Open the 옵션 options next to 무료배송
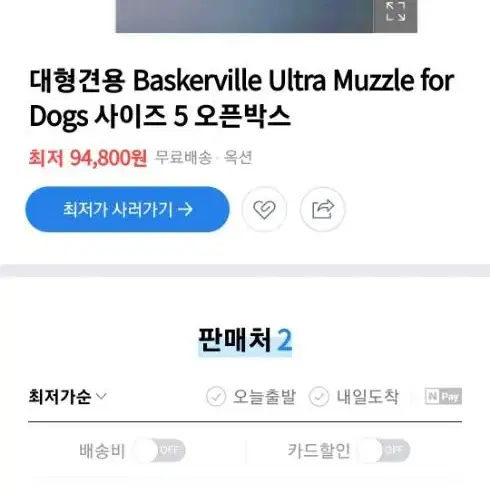Image resolution: width=490 pixels, height=490 pixels. click(238, 157)
